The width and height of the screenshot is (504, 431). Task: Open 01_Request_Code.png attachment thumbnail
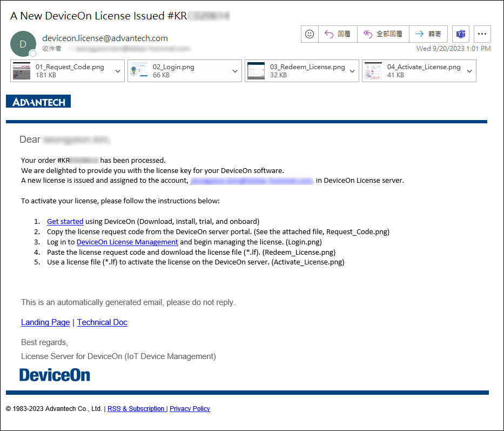22,71
